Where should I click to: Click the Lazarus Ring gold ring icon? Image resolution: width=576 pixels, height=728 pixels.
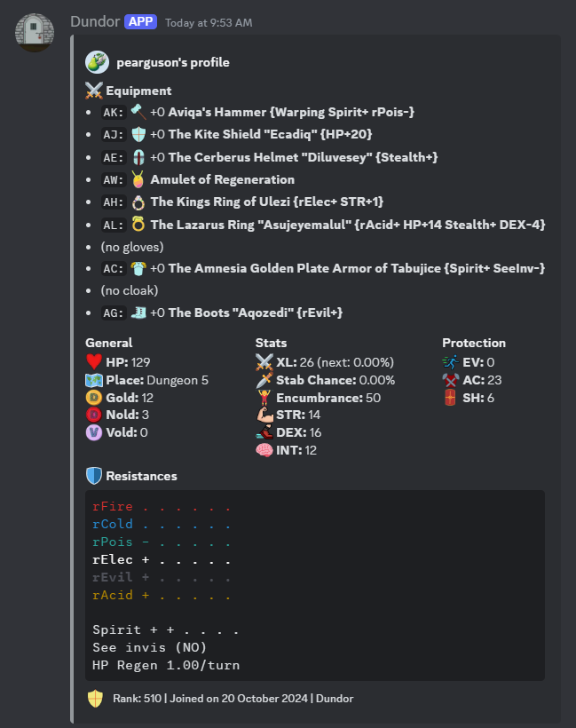point(138,224)
